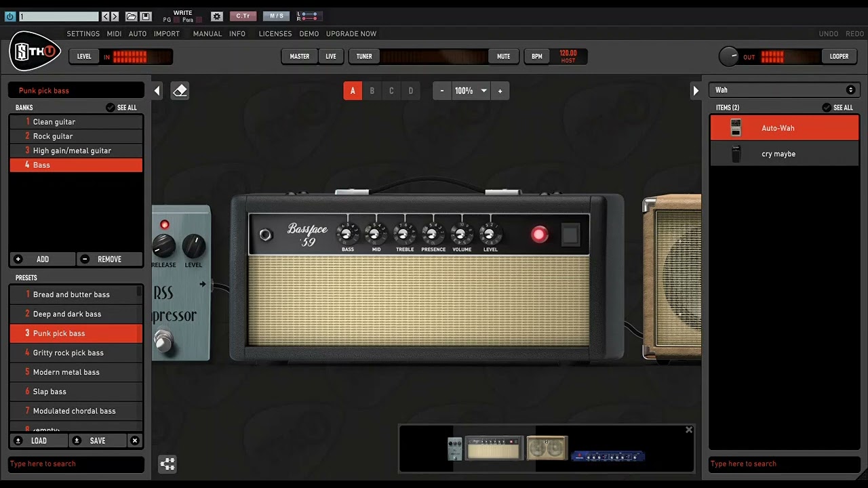Click the input LEVEL button

(84, 57)
